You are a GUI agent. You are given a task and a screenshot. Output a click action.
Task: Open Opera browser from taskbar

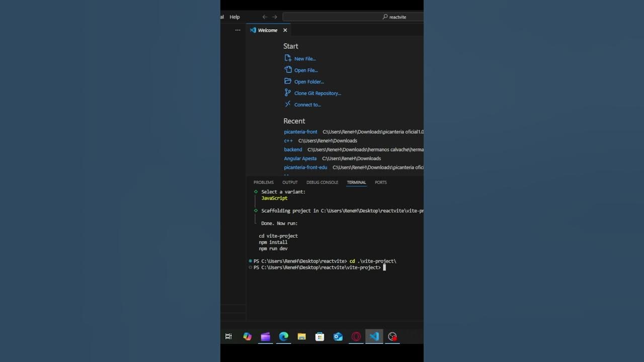coord(356,336)
